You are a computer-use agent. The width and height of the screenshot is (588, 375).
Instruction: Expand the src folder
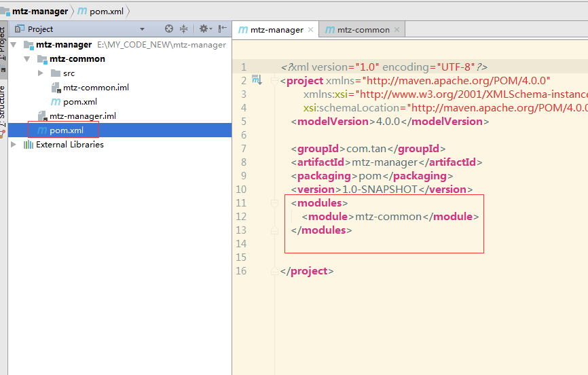tap(41, 73)
